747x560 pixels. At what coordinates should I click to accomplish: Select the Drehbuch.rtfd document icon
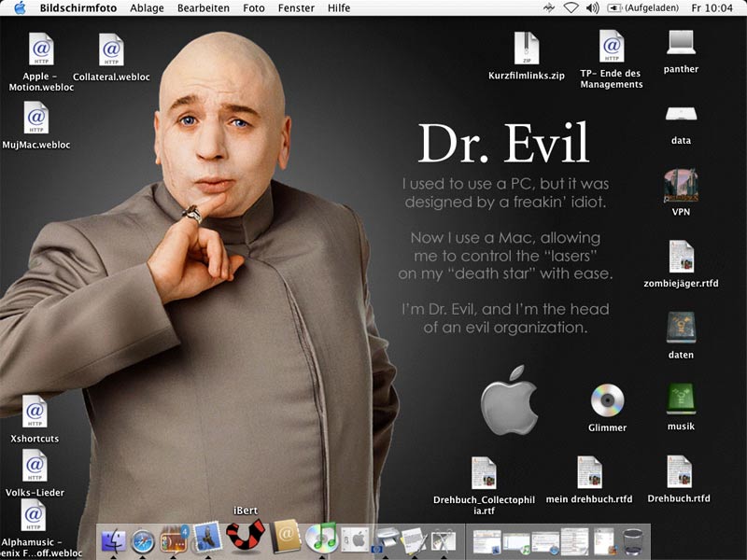tap(680, 472)
